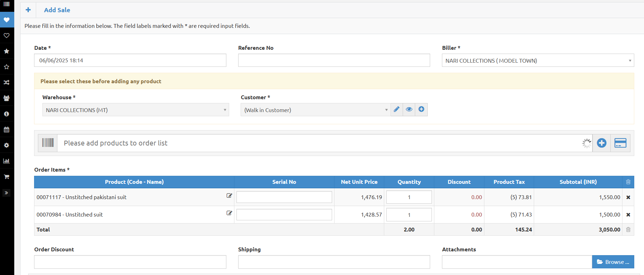This screenshot has height=275, width=644.
Task: Remove Unstitched suit row from the order
Action: tap(628, 215)
